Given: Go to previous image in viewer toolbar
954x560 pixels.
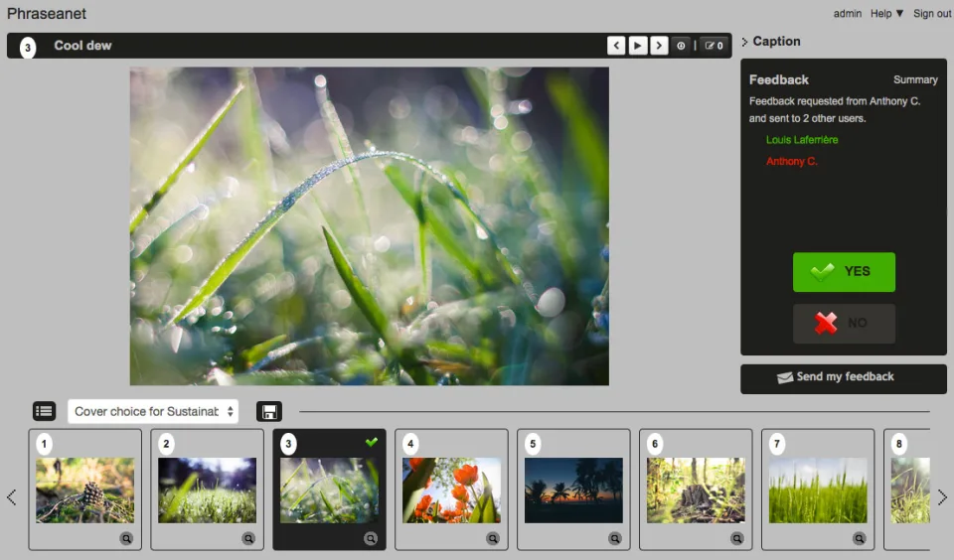Looking at the screenshot, I should pyautogui.click(x=616, y=46).
